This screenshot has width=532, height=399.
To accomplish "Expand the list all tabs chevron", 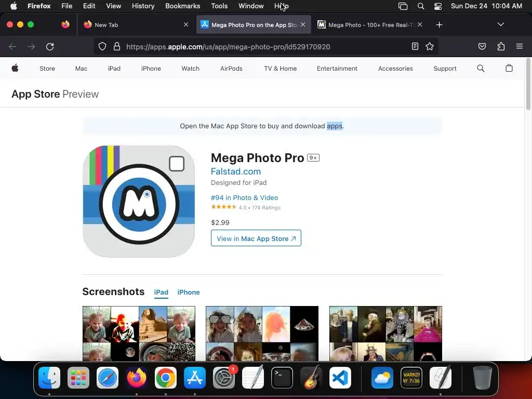I will [500, 24].
